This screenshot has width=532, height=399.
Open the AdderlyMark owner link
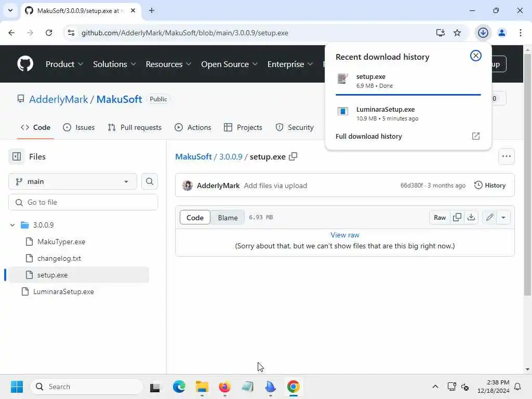58,99
